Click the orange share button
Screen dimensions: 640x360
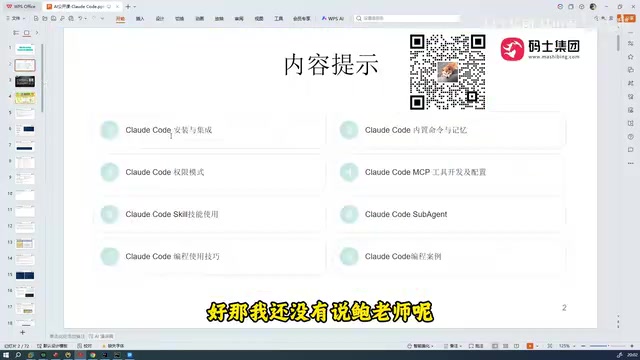pyautogui.click(x=626, y=18)
